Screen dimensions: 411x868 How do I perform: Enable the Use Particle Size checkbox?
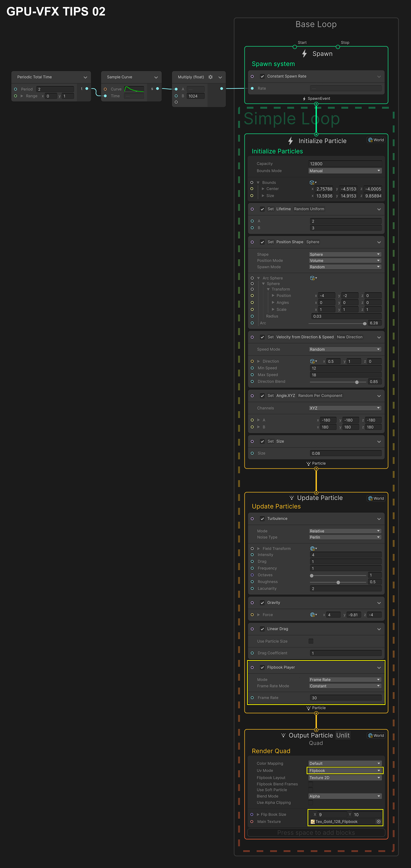point(311,641)
